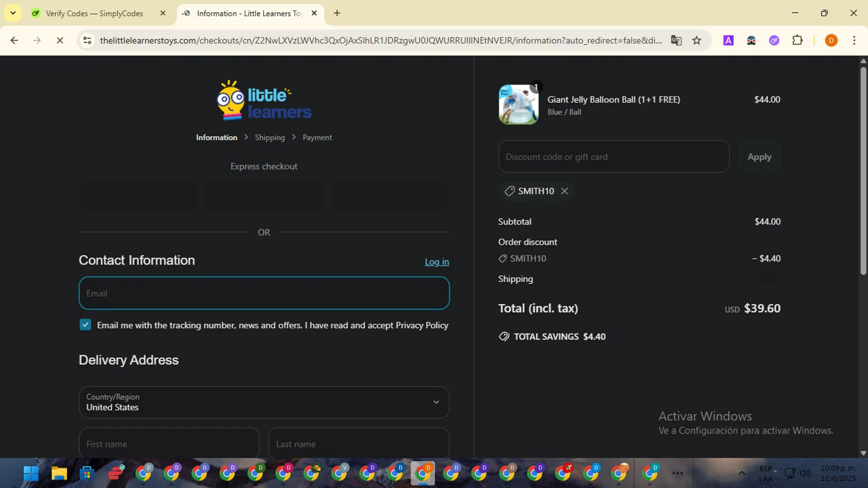Open the purple A extension icon

(729, 41)
